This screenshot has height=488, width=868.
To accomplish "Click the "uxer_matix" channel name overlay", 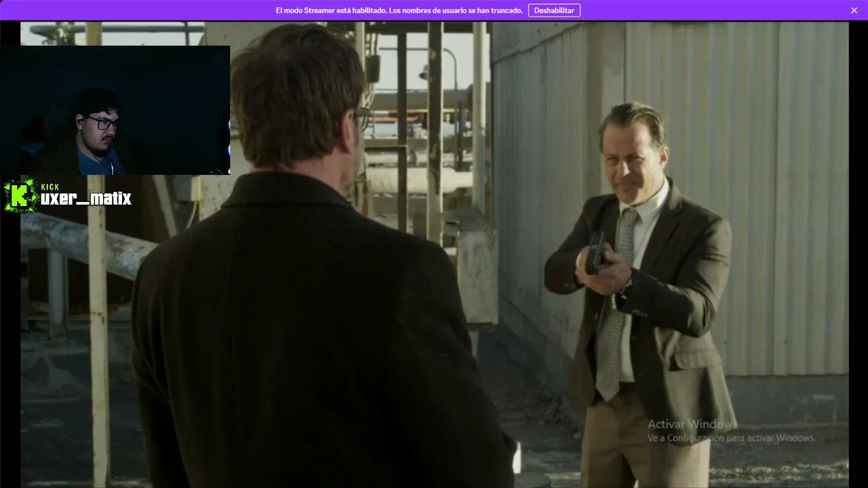I will 86,199.
